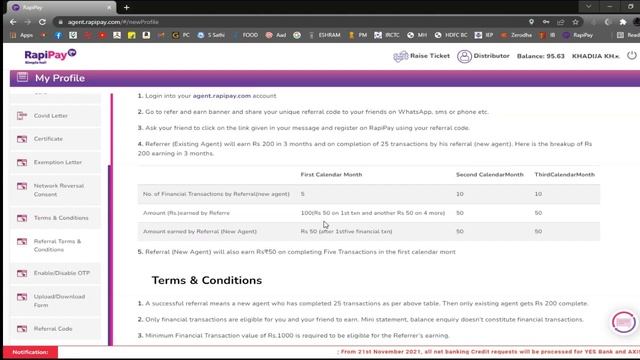This screenshot has width=640, height=360.
Task: Click the Referral Code sidebar icon
Action: tap(22, 329)
